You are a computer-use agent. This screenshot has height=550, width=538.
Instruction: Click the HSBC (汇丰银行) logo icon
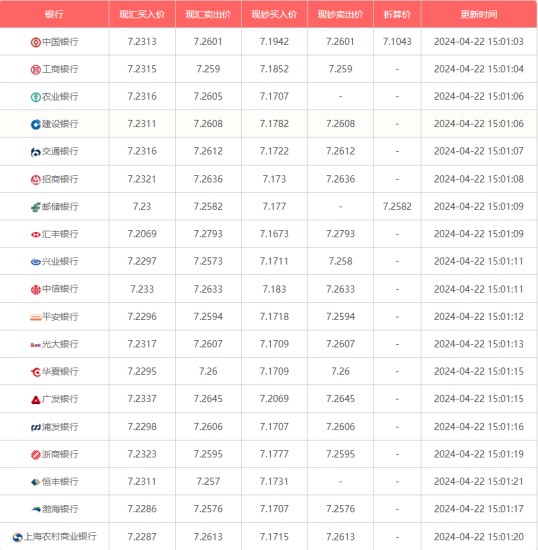pos(36,235)
